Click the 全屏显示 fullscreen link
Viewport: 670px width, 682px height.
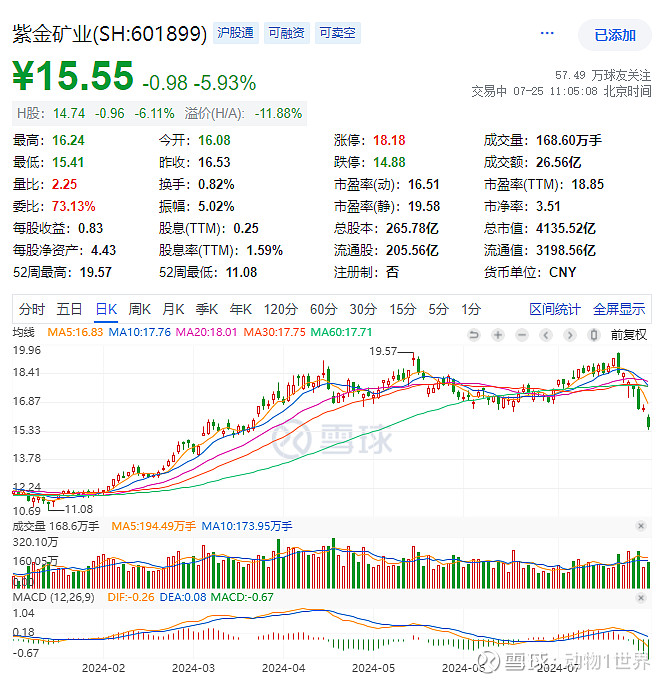619,309
